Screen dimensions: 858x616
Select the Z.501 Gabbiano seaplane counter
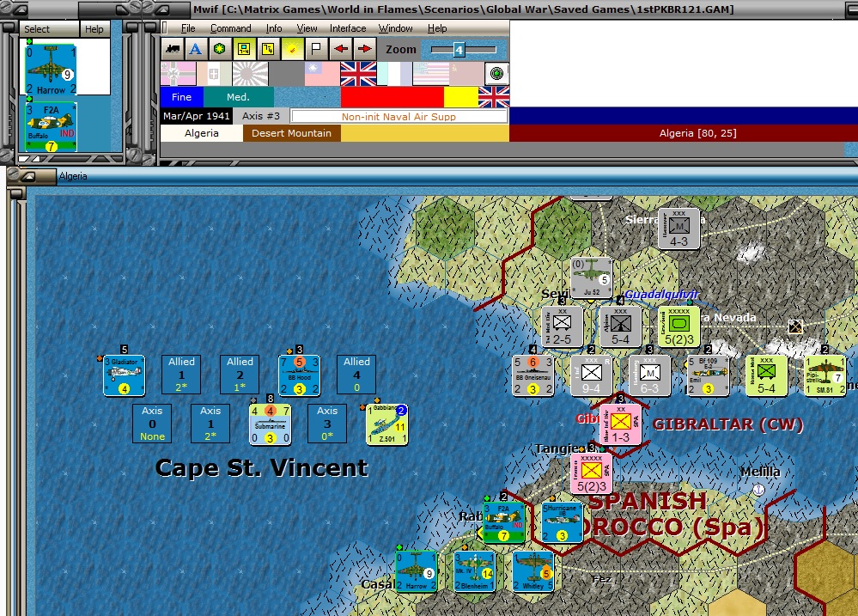(386, 424)
